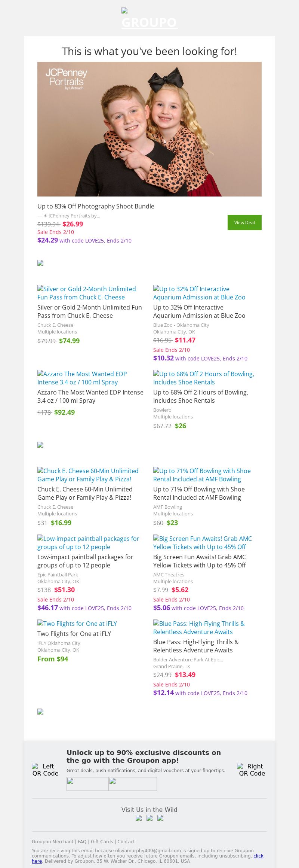
Task: Click the Groupon logo in the header
Action: tap(149, 19)
